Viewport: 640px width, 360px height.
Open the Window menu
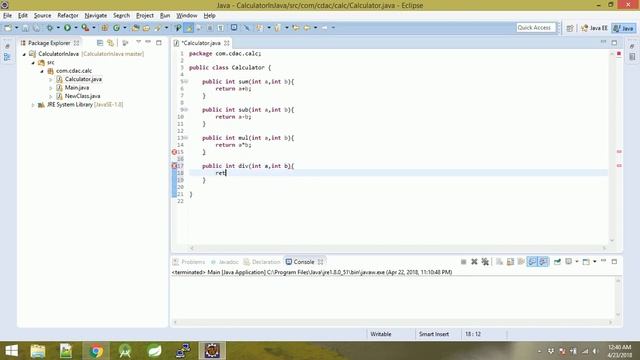[x=187, y=16]
